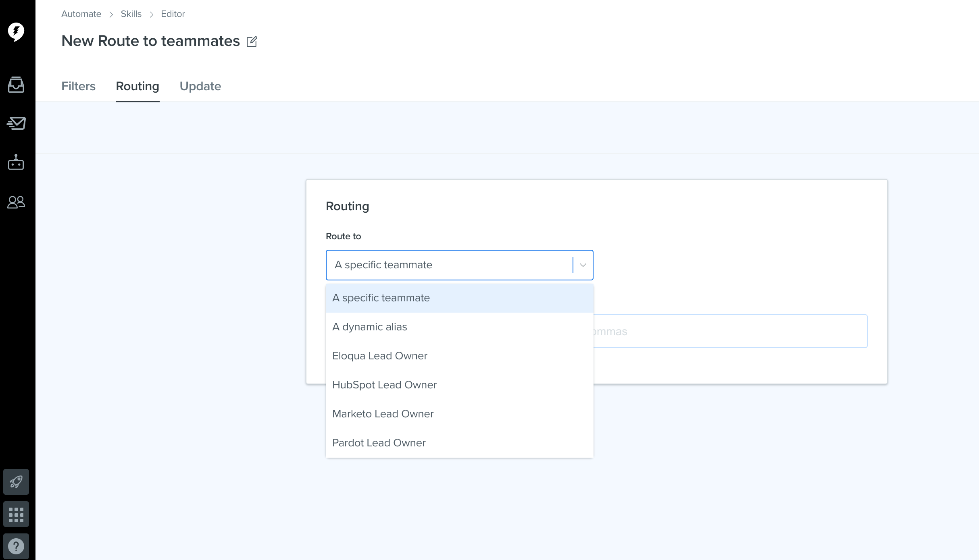This screenshot has height=560, width=979.
Task: Click the Route to combo box field
Action: (459, 265)
